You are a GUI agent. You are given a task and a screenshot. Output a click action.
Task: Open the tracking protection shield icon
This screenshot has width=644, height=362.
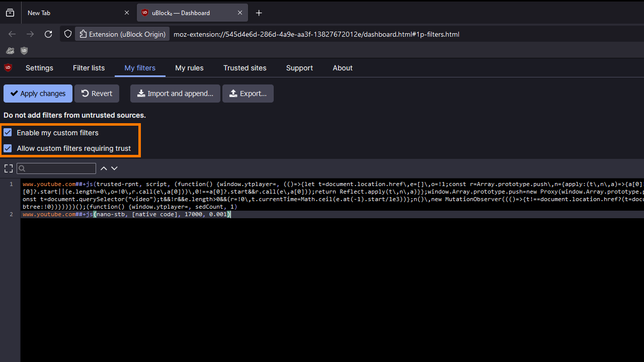tap(68, 34)
